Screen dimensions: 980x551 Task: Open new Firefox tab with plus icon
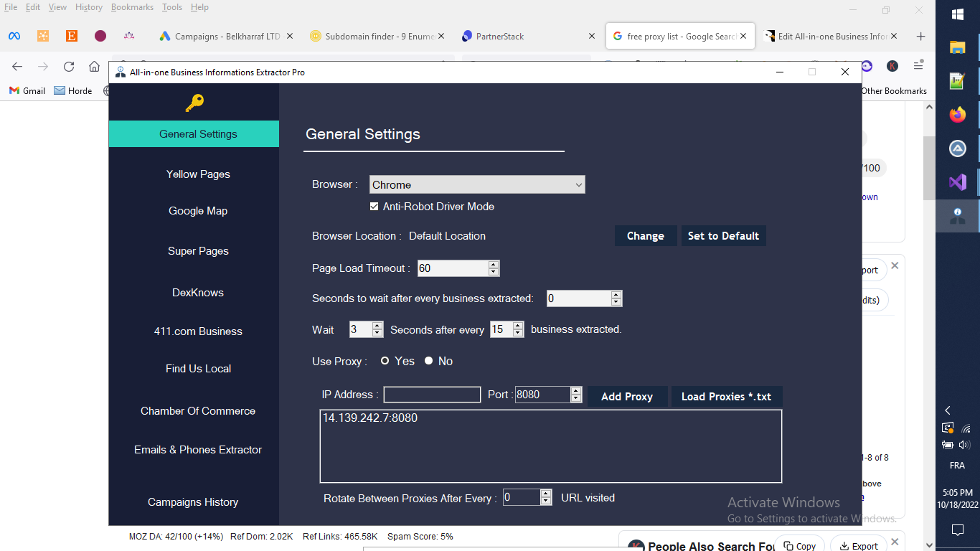[x=921, y=36]
